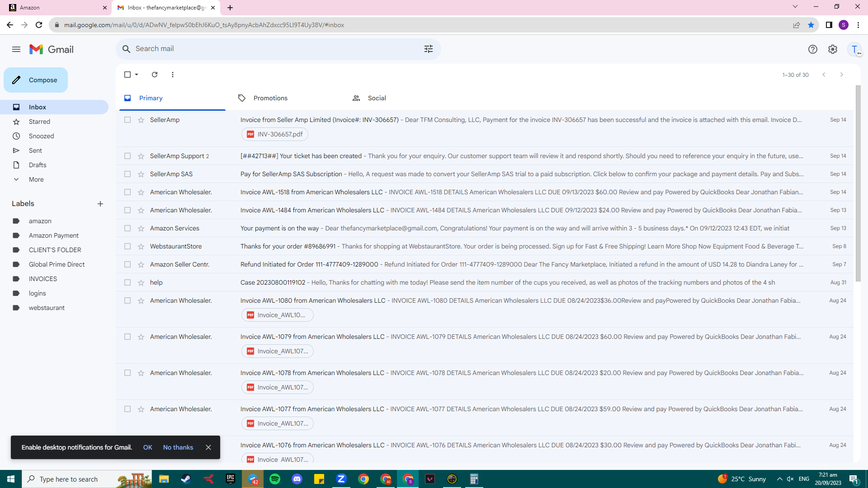The height and width of the screenshot is (488, 868).
Task: Tick the checkbox for SellerAmp invoice email
Action: pos(127,120)
